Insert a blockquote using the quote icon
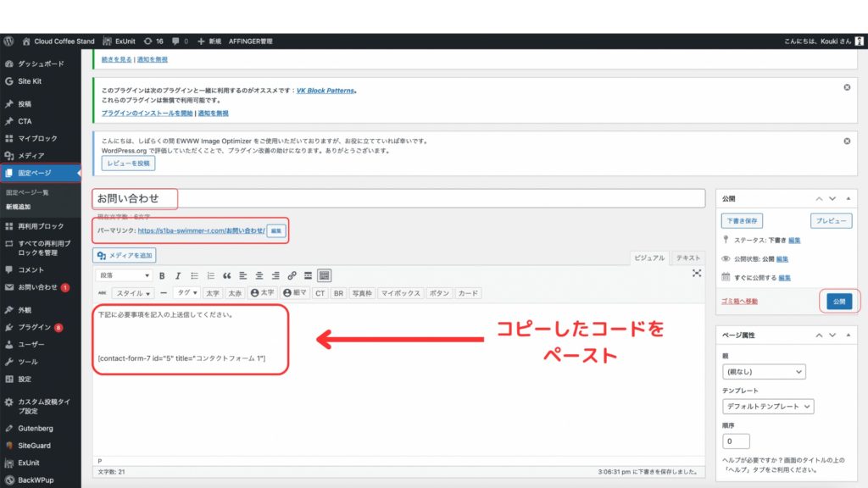The height and width of the screenshot is (488, 868). (226, 275)
